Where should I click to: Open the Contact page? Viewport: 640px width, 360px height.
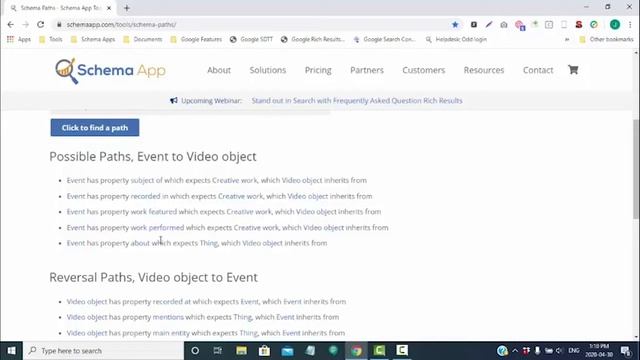point(538,70)
